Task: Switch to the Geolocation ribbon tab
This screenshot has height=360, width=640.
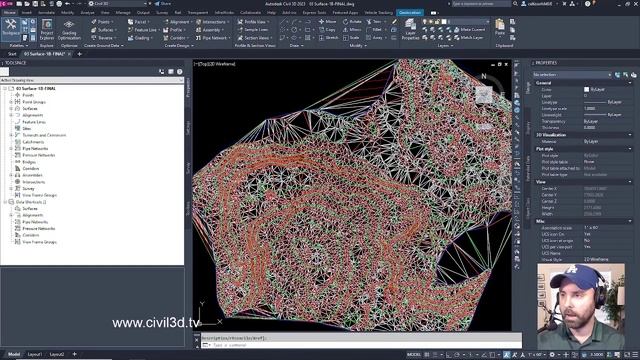Action: [409, 13]
